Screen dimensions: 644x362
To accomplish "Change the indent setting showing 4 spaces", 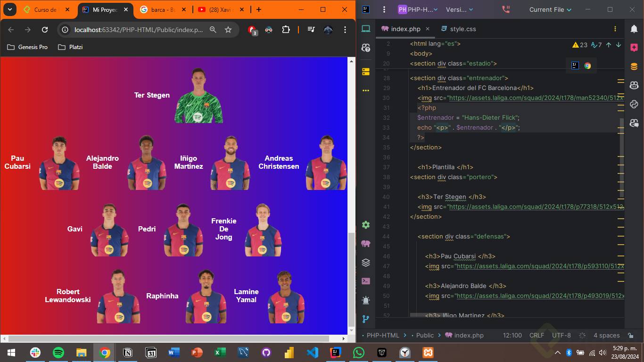I will [x=606, y=335].
